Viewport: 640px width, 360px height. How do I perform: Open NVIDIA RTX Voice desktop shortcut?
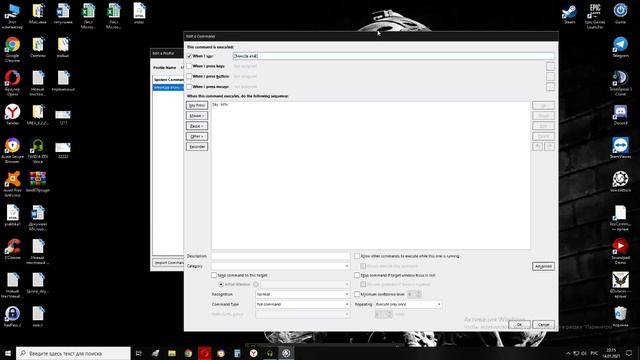point(38,150)
